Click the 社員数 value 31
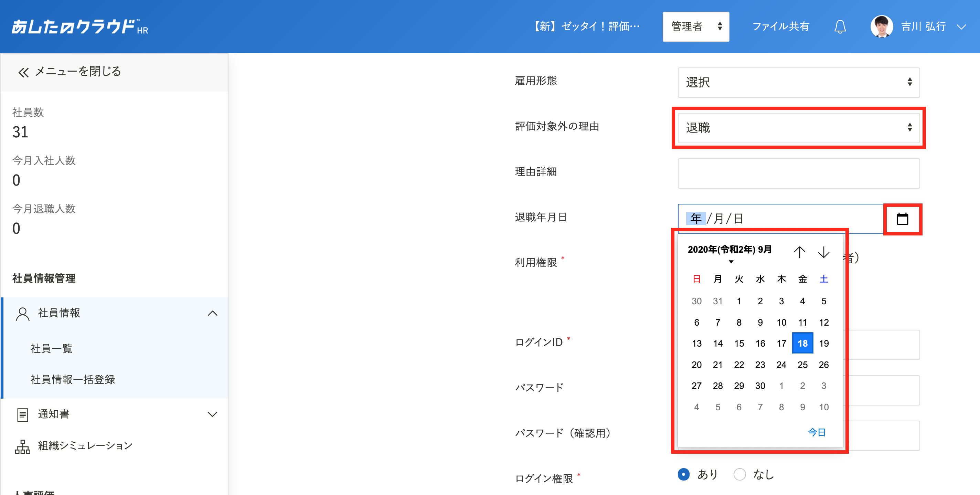Viewport: 980px width, 495px height. pyautogui.click(x=20, y=132)
